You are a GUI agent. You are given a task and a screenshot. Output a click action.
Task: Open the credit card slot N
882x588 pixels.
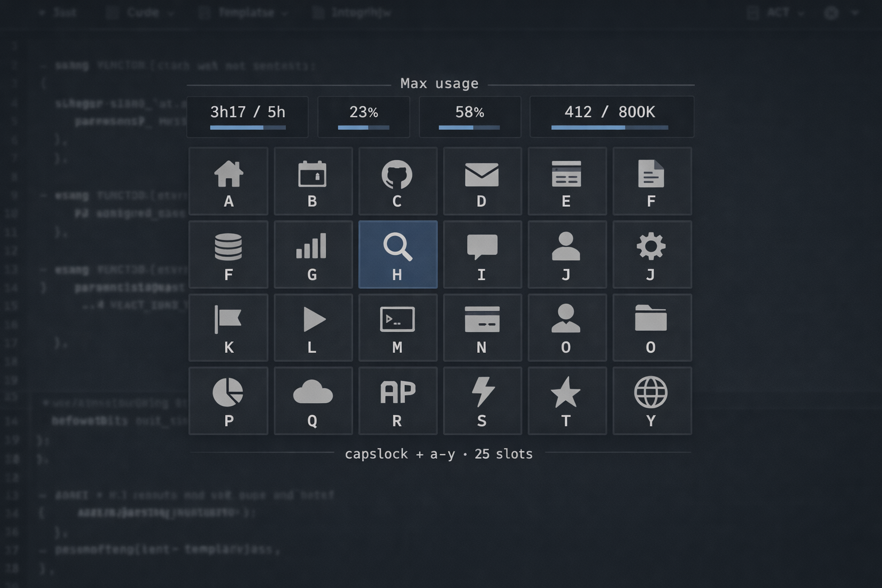[x=482, y=328]
